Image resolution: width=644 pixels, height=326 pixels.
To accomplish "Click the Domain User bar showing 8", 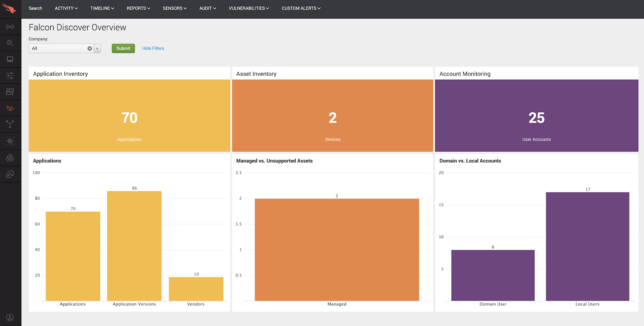I will point(493,275).
